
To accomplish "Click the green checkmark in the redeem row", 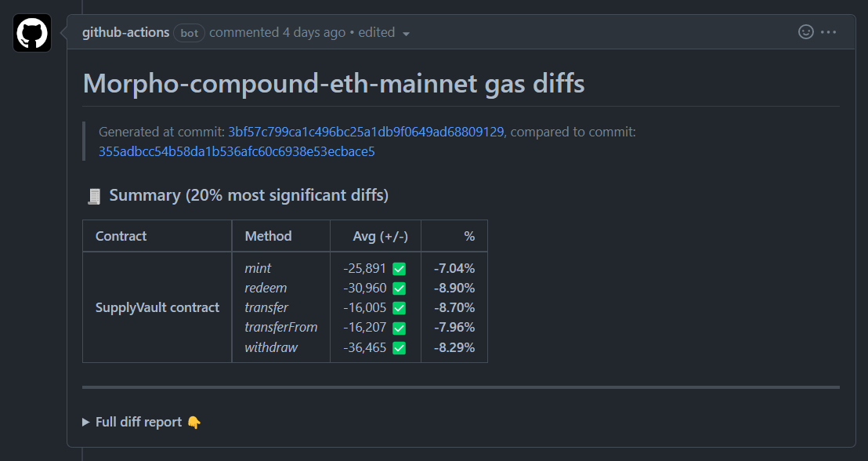I will click(399, 289).
